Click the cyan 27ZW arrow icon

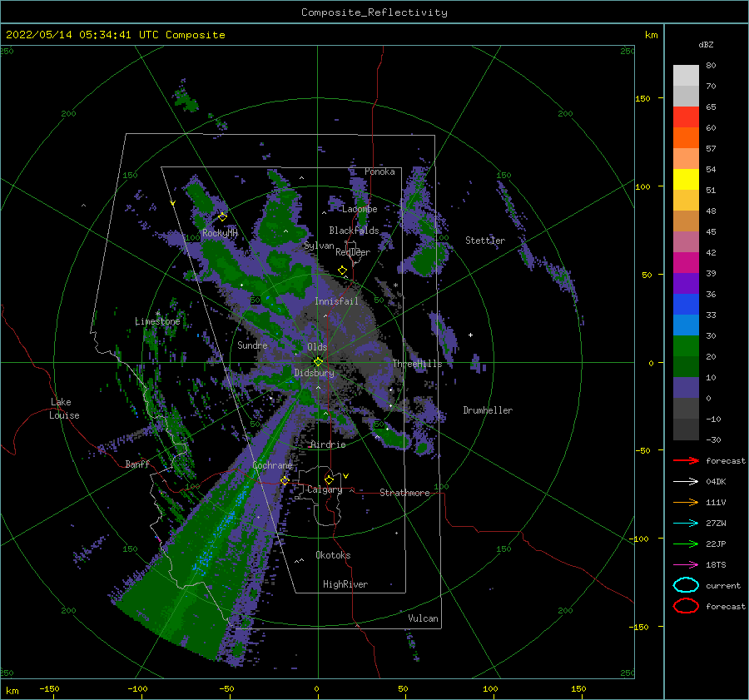tap(686, 524)
